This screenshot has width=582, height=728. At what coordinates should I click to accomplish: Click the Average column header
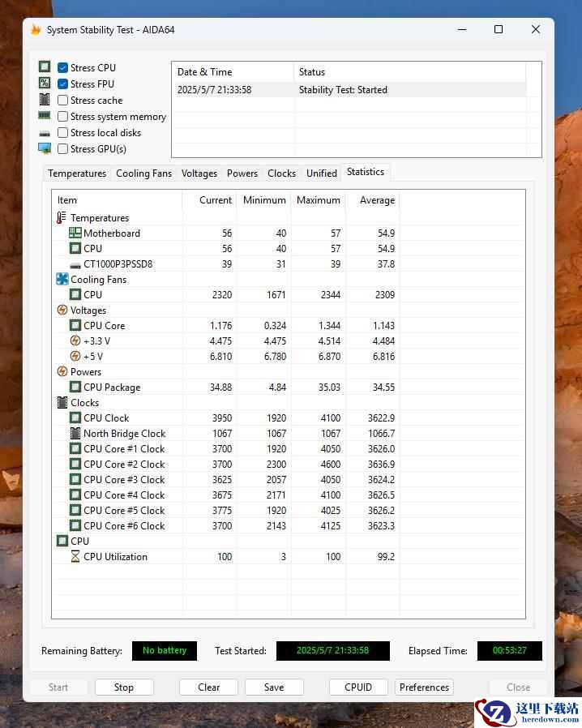click(372, 200)
